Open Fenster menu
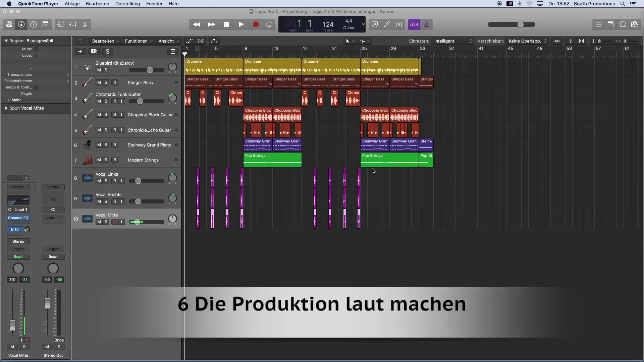This screenshot has width=644, height=362. 154,4
